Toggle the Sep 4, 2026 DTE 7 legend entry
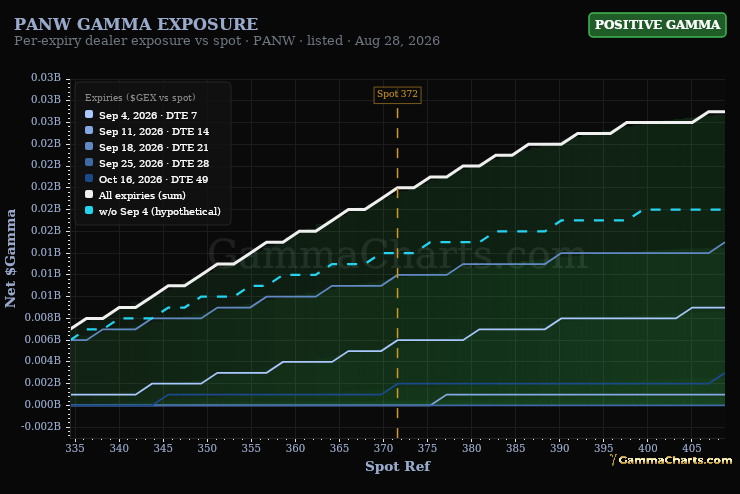The width and height of the screenshot is (740, 494). 141,115
